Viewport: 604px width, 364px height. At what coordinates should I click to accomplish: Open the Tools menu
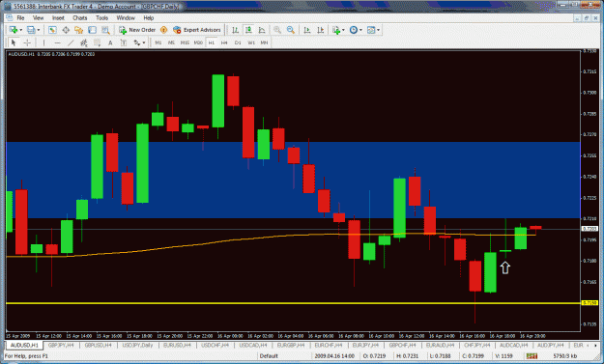pyautogui.click(x=101, y=17)
